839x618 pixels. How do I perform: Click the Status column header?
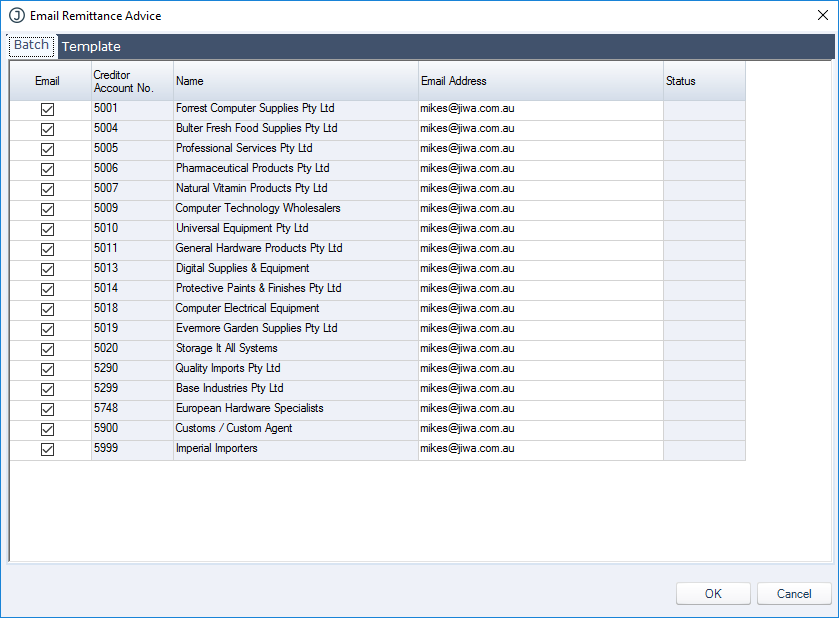click(703, 81)
